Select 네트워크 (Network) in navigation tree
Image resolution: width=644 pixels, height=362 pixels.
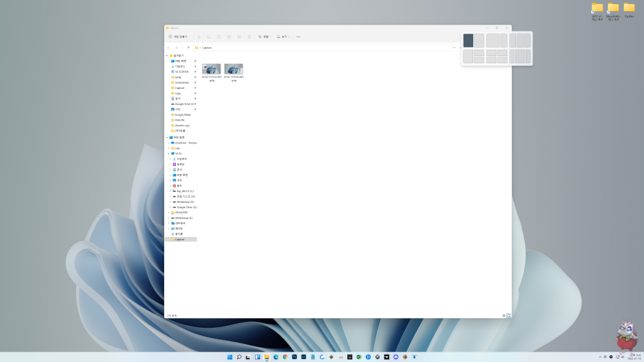point(180,223)
